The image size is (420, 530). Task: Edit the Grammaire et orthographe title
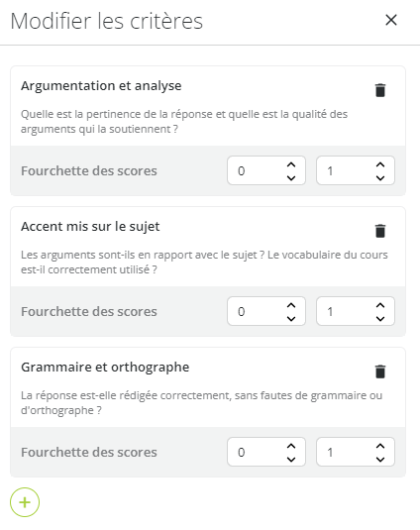105,368
